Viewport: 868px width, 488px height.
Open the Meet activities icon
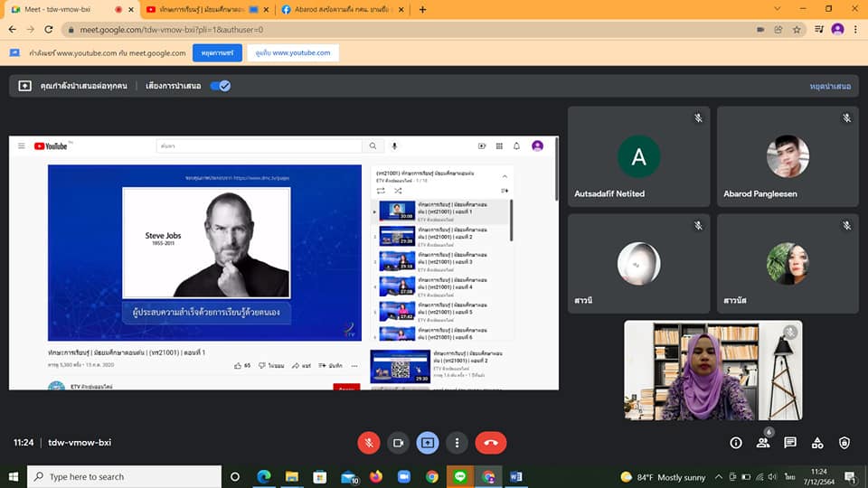coord(817,443)
